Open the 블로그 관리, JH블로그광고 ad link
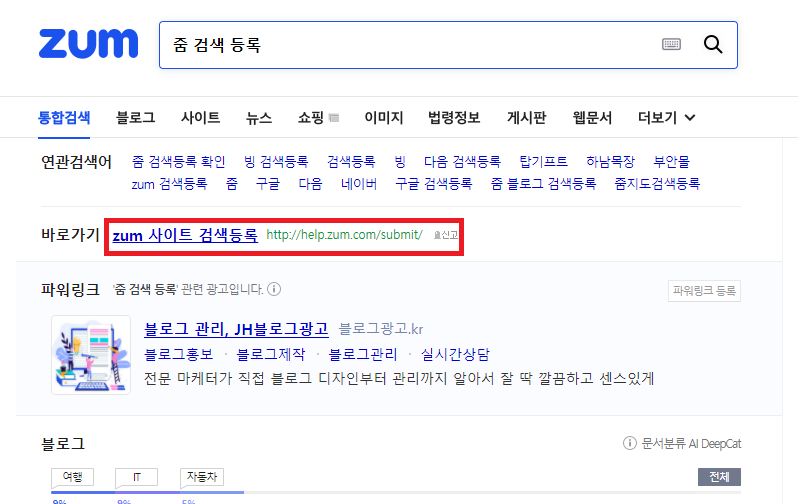Screen dimensions: 798x504 (x=237, y=329)
